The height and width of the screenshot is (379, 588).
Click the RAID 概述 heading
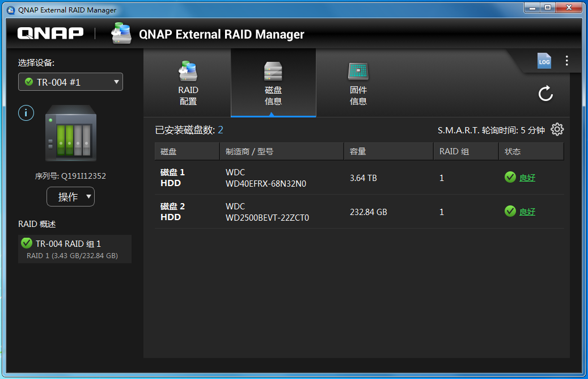click(37, 224)
